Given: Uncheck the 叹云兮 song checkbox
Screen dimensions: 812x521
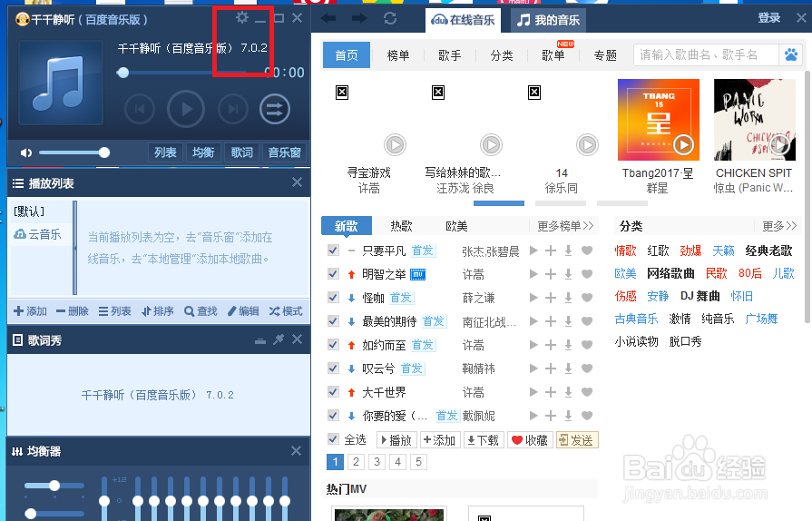Looking at the screenshot, I should point(333,369).
